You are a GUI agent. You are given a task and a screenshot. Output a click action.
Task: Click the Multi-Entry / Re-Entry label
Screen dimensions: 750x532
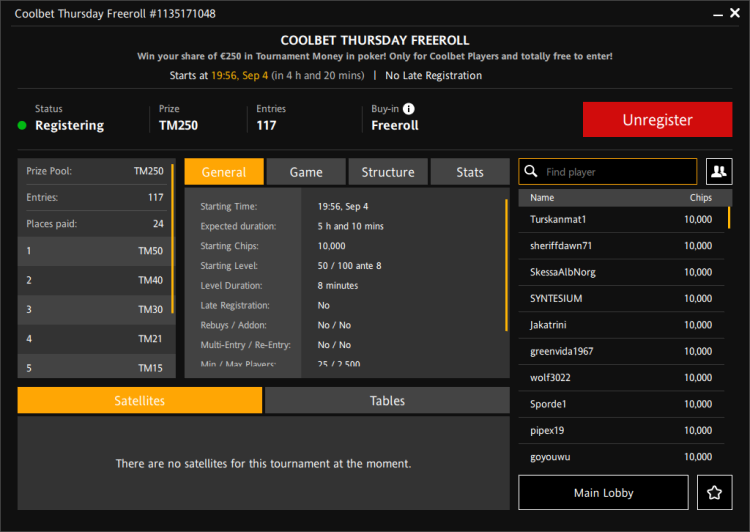click(245, 345)
